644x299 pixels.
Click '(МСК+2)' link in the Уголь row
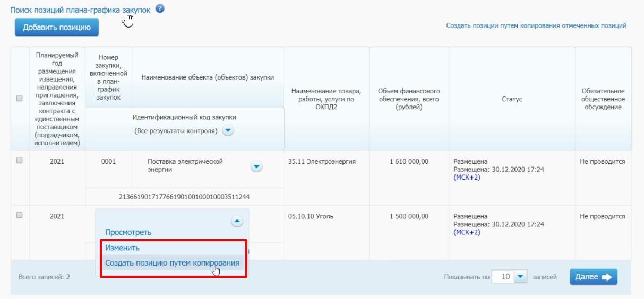click(467, 232)
